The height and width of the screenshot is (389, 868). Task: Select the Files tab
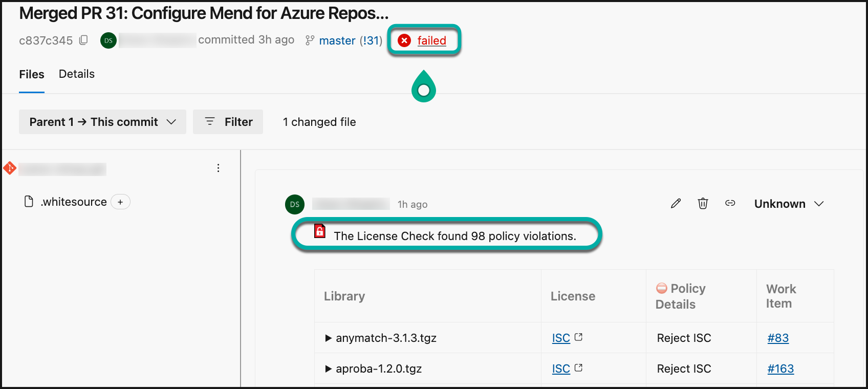tap(32, 75)
